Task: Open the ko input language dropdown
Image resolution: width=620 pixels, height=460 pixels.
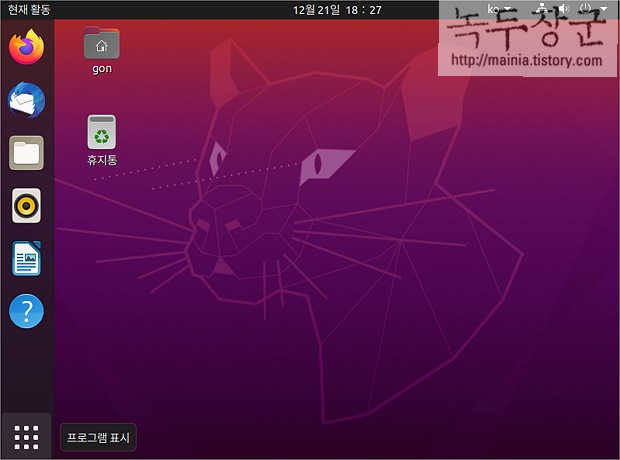Action: point(499,9)
